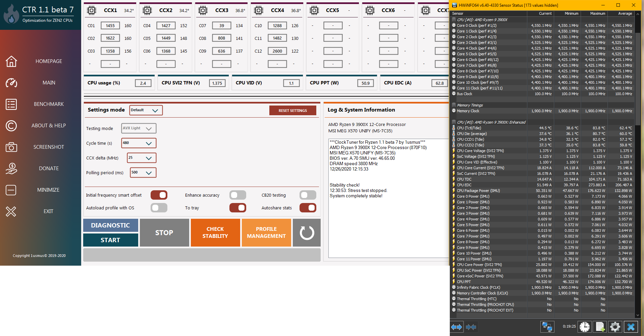
Task: Open HWiNFO settings via the gear icon
Action: 615,327
